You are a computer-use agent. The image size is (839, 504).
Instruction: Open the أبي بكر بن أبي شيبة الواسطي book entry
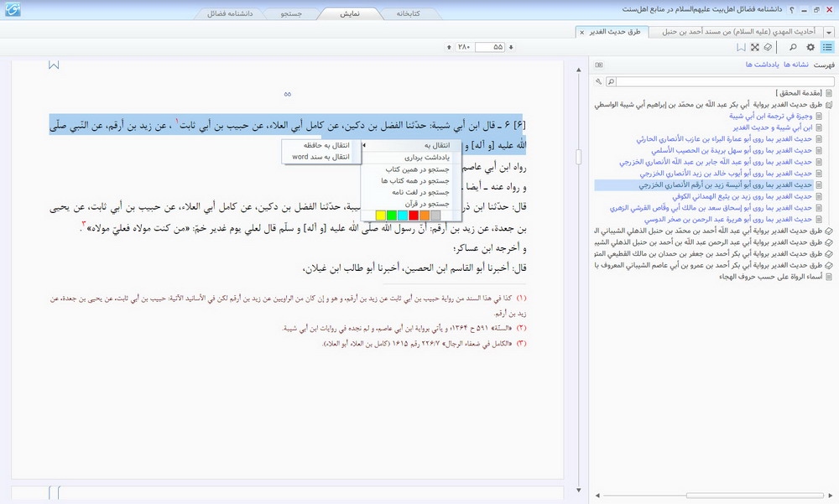(x=708, y=105)
